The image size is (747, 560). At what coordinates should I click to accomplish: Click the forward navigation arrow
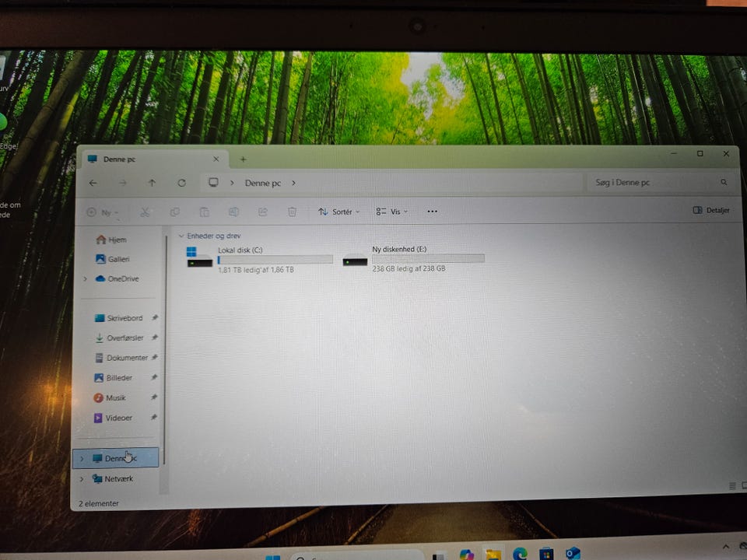point(123,183)
